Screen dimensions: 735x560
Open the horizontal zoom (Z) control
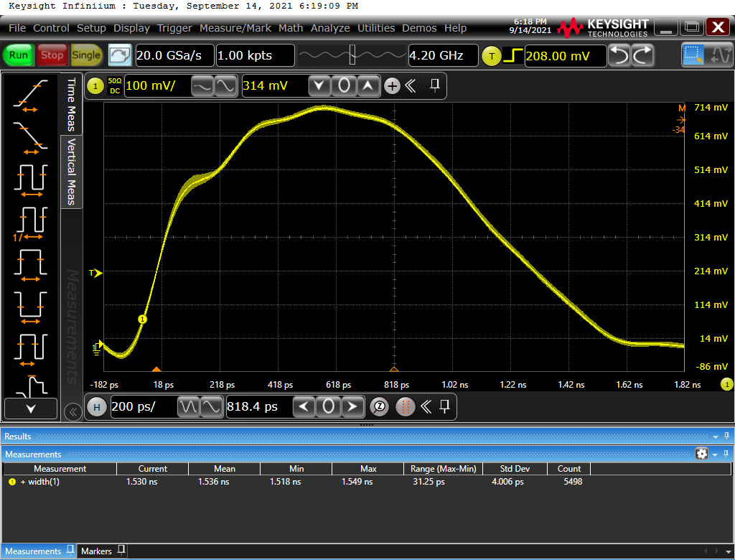point(380,407)
